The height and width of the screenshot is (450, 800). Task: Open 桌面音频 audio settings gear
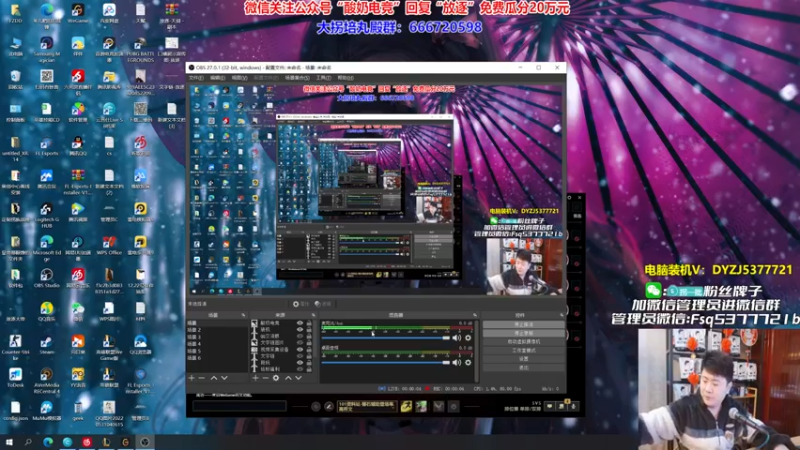(x=468, y=362)
